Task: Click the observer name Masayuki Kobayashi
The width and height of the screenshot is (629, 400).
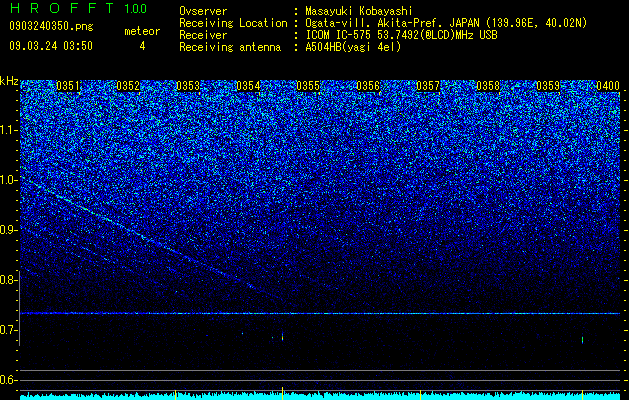Action: pyautogui.click(x=359, y=11)
